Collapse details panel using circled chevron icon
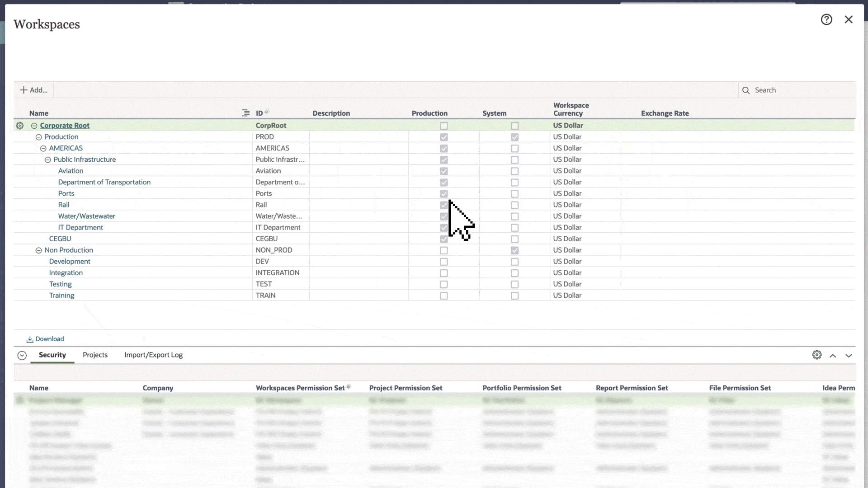This screenshot has height=488, width=868. [x=22, y=356]
